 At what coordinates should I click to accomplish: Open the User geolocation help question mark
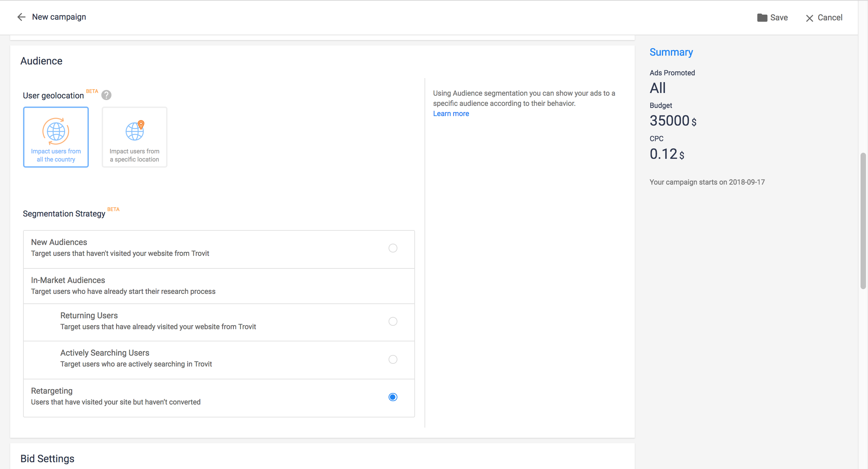pos(106,95)
